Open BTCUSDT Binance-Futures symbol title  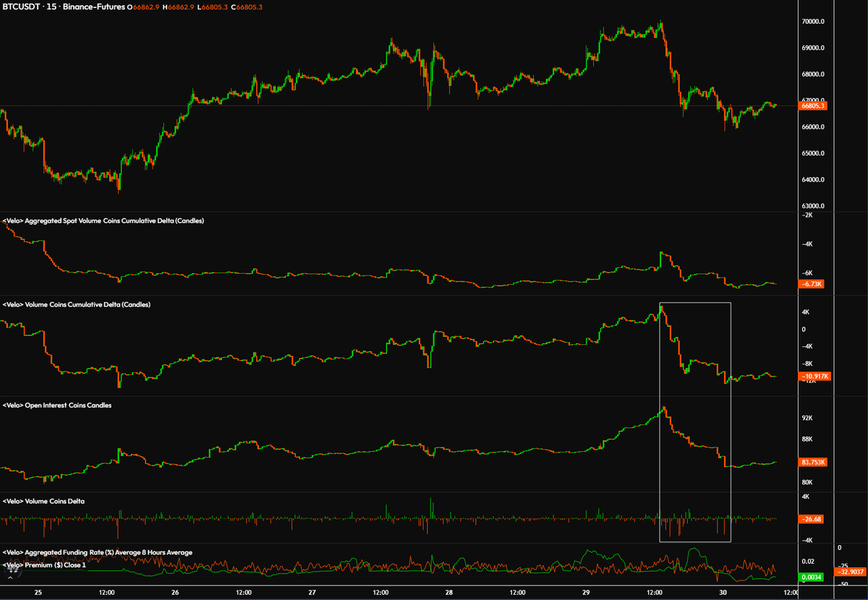64,7
